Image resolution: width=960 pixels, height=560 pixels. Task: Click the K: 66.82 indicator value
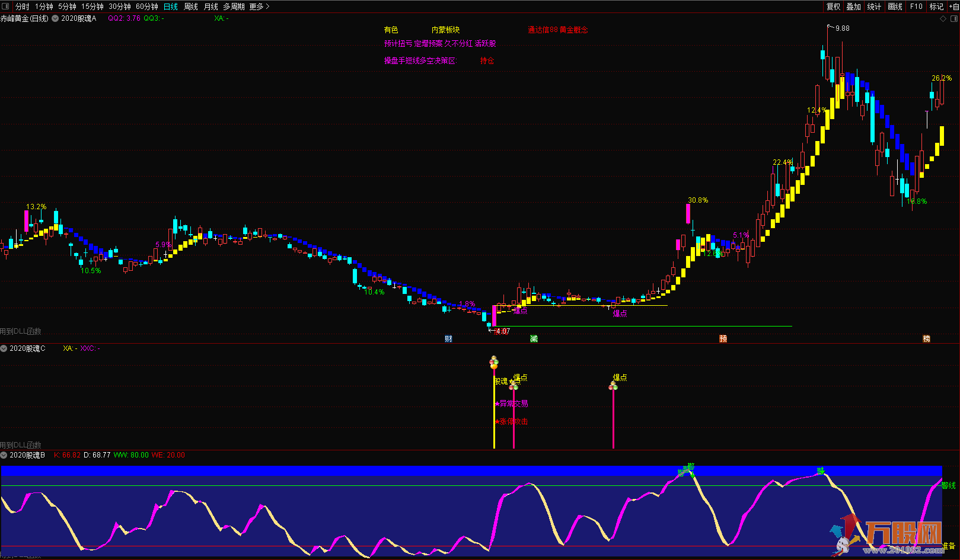67,455
